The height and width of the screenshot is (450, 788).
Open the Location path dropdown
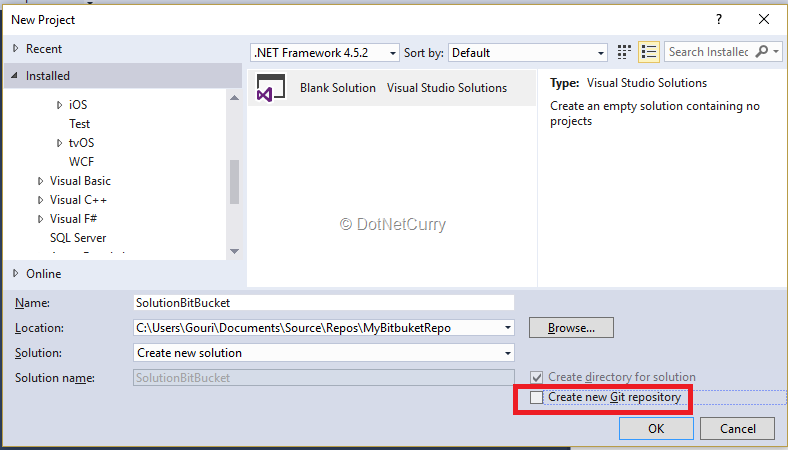pos(508,328)
